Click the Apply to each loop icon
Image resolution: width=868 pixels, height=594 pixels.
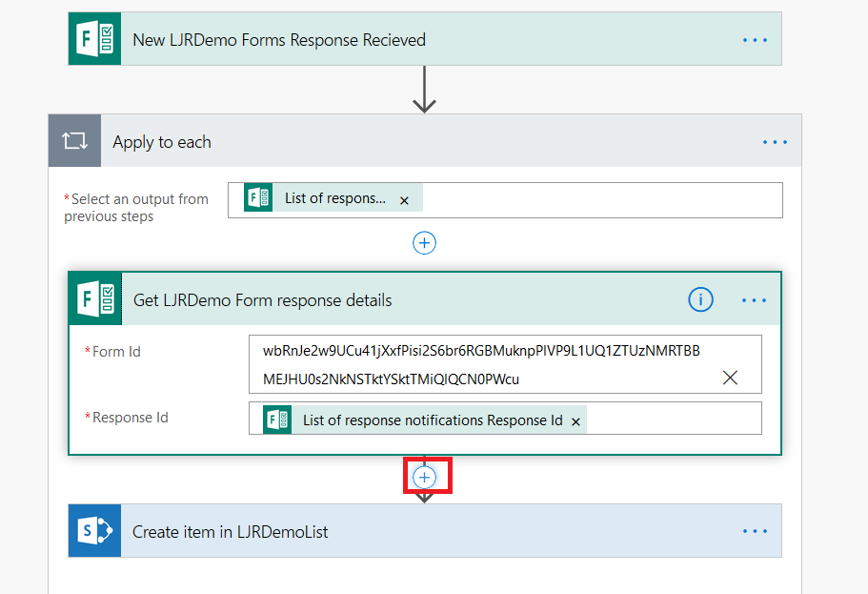[74, 141]
